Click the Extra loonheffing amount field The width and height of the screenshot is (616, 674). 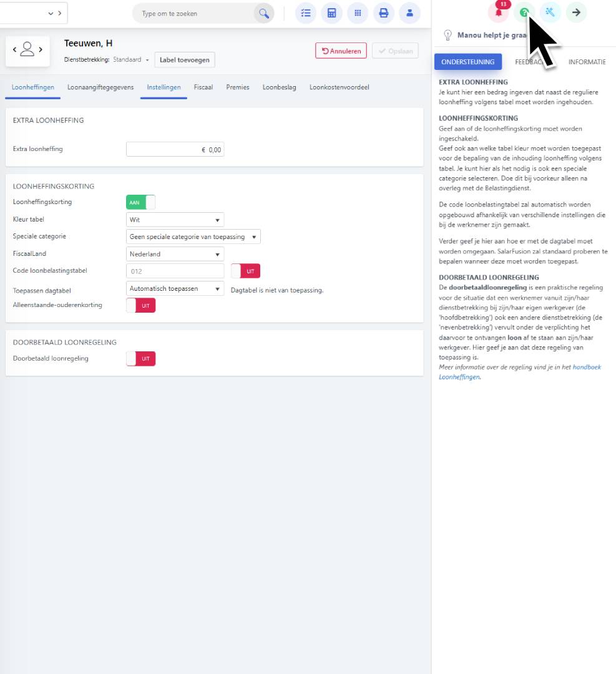tap(175, 150)
